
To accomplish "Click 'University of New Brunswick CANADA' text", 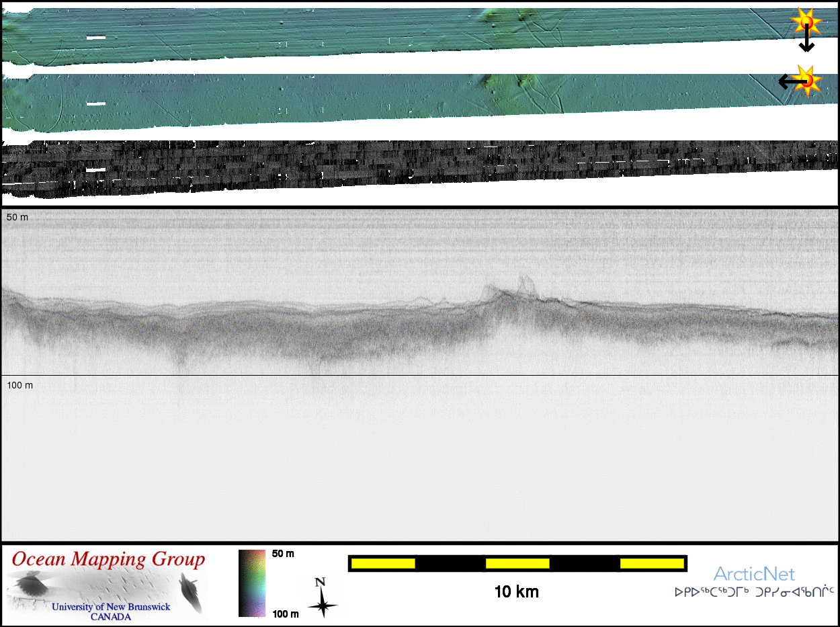I will (111, 612).
